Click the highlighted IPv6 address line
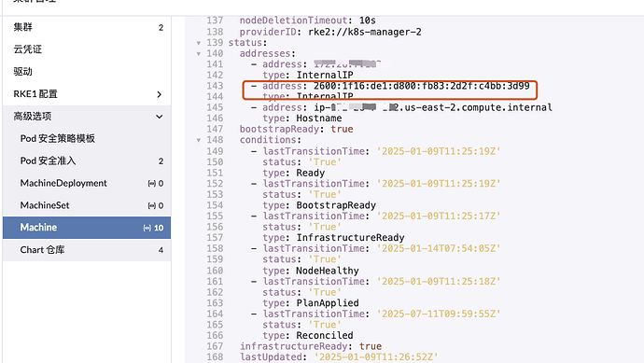Image resolution: width=644 pixels, height=363 pixels. coord(390,86)
